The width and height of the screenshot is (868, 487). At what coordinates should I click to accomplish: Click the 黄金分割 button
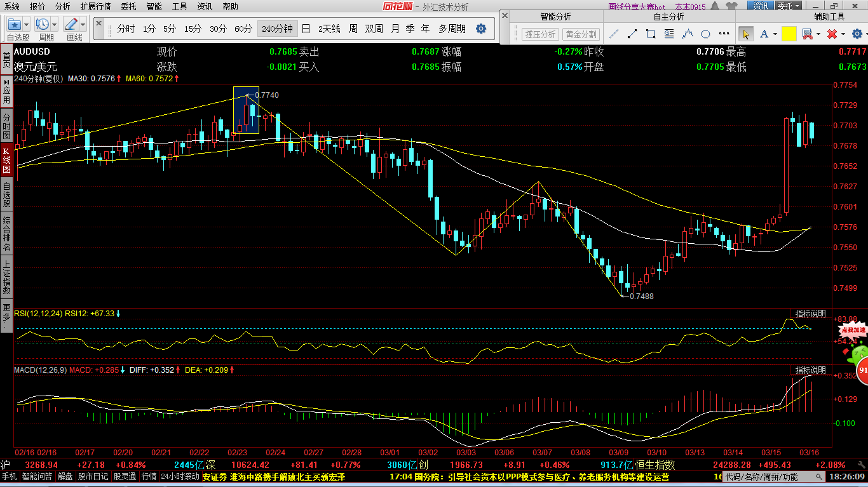click(581, 34)
